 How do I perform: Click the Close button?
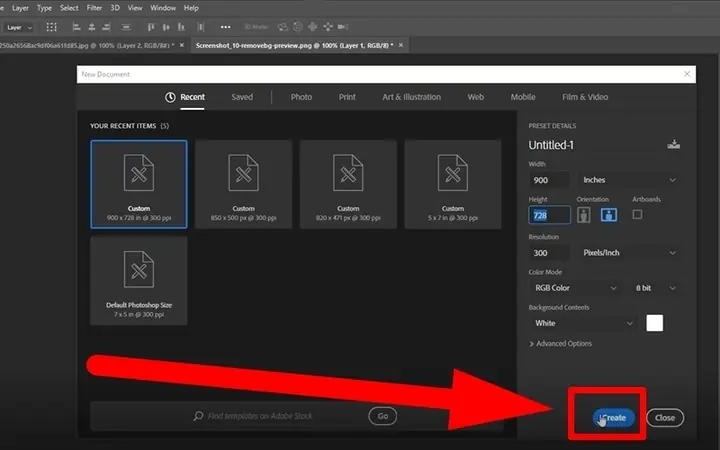[665, 417]
